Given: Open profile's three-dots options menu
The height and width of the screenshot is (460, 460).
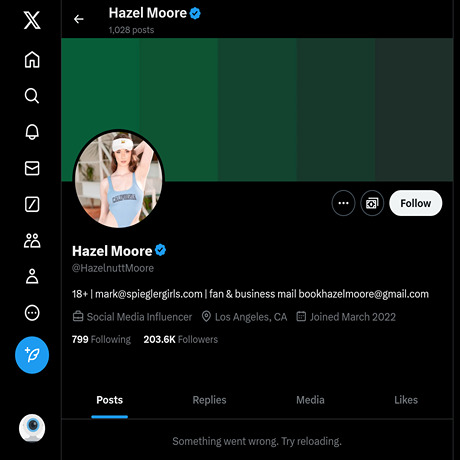Looking at the screenshot, I should coord(343,203).
